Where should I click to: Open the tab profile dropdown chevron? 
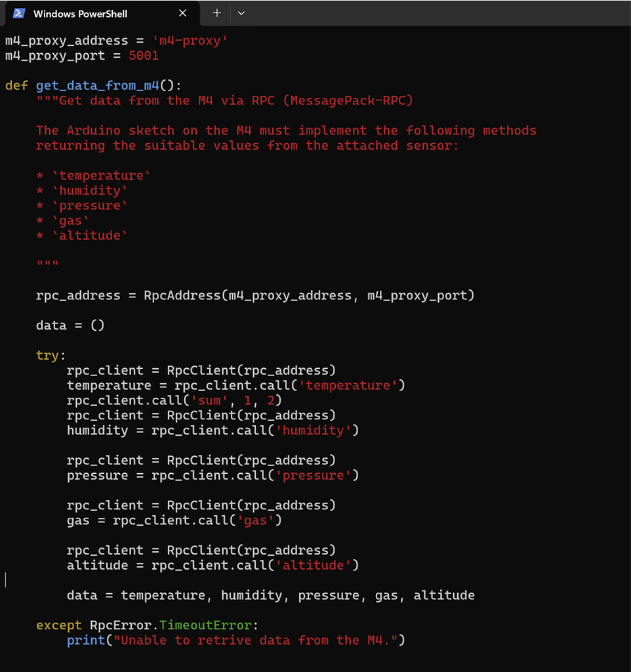241,13
